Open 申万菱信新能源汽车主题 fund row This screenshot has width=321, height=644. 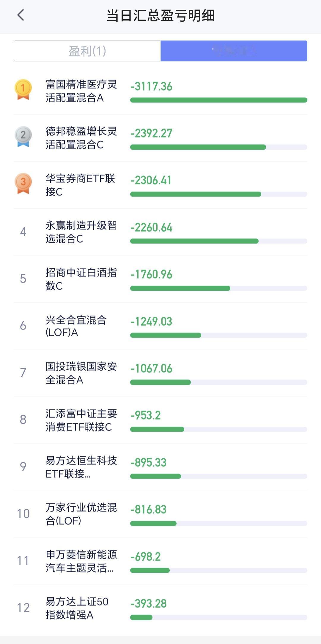tap(160, 561)
